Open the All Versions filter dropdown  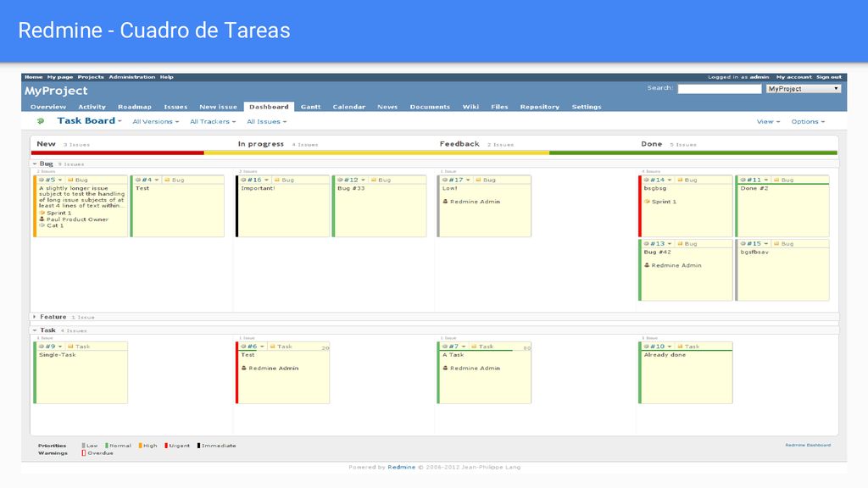point(156,122)
